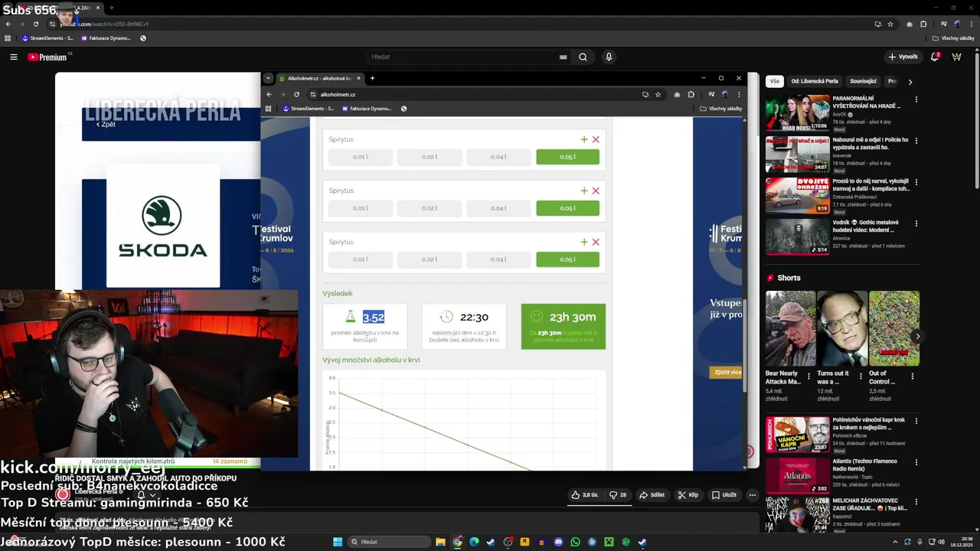The image size is (980, 551).
Task: Open the YouTube account avatar menu
Action: 956,57
